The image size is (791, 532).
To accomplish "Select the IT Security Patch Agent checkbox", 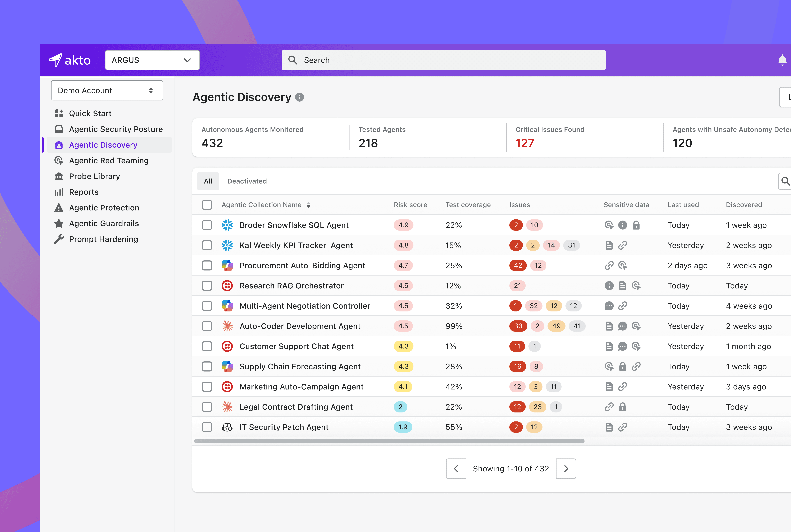I will tap(207, 427).
